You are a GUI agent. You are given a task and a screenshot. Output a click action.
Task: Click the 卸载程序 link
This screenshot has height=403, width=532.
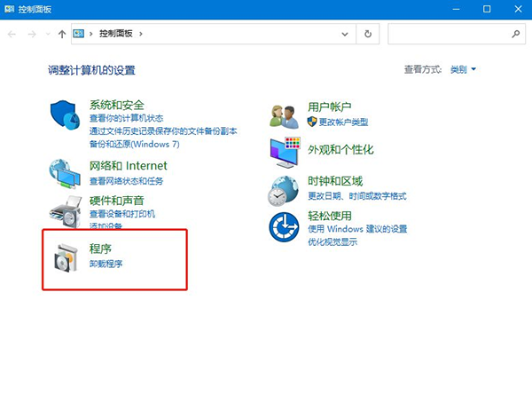(106, 265)
